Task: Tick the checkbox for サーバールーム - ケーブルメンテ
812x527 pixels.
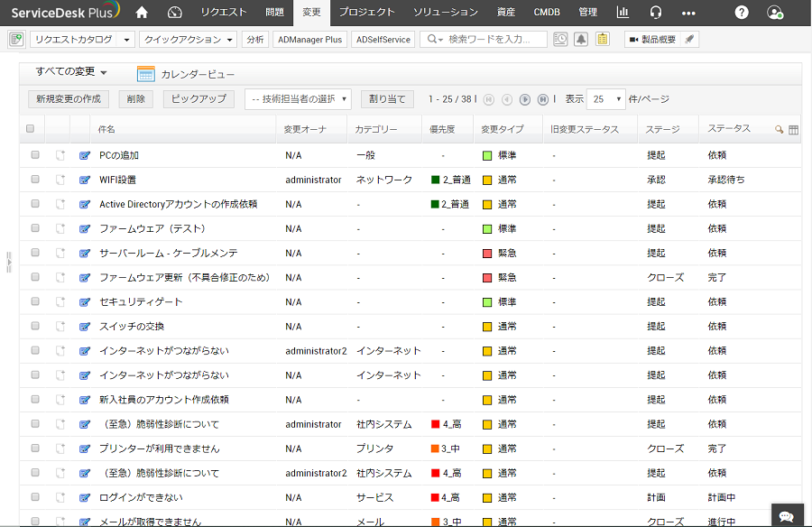Action: 34,253
